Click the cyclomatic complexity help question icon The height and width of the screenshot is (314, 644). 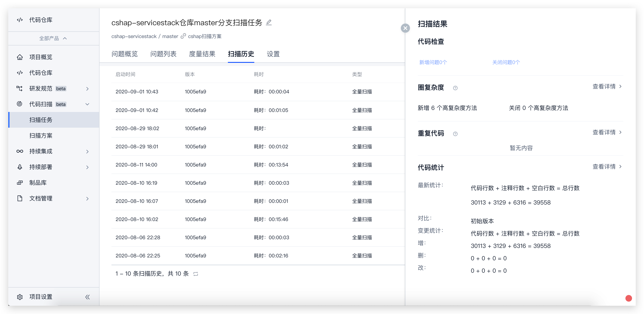click(455, 88)
